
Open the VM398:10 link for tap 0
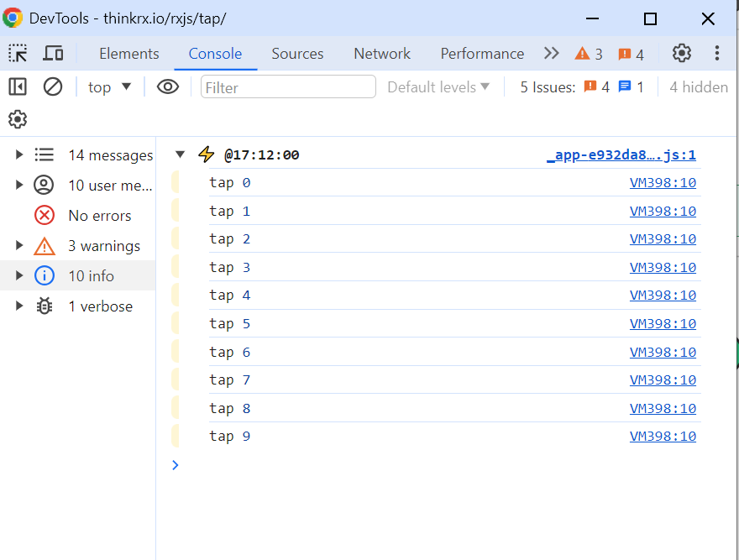pos(663,182)
